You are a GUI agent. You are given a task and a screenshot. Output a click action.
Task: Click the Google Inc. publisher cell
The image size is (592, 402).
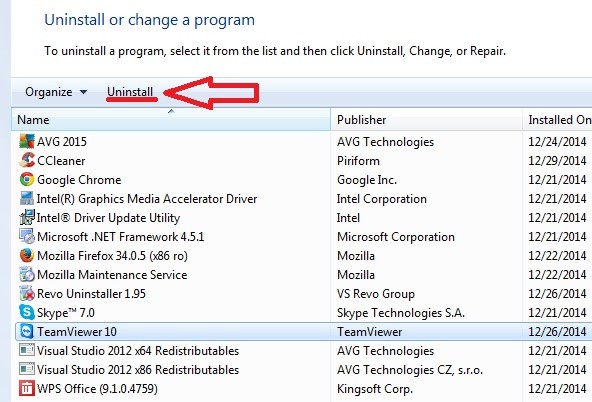click(367, 180)
